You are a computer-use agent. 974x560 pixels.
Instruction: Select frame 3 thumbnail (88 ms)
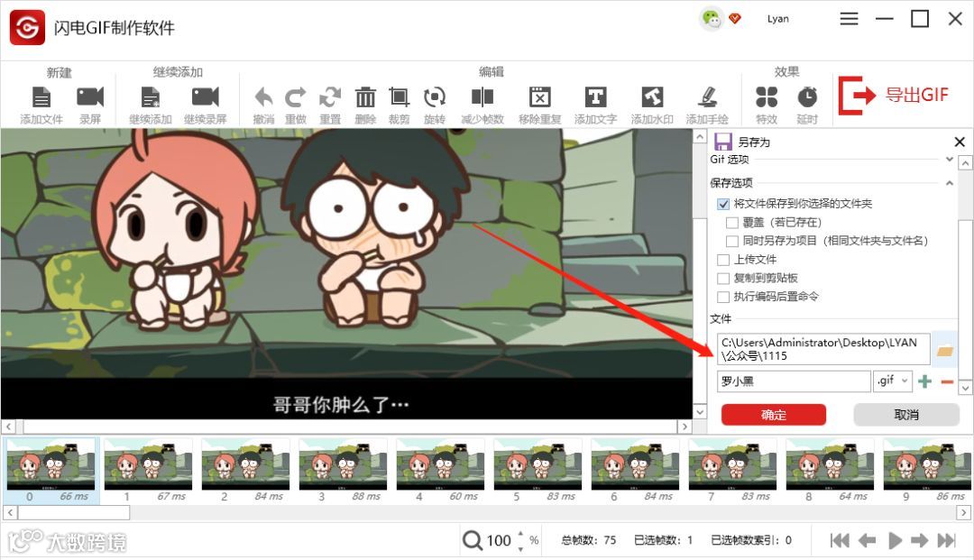pyautogui.click(x=343, y=471)
